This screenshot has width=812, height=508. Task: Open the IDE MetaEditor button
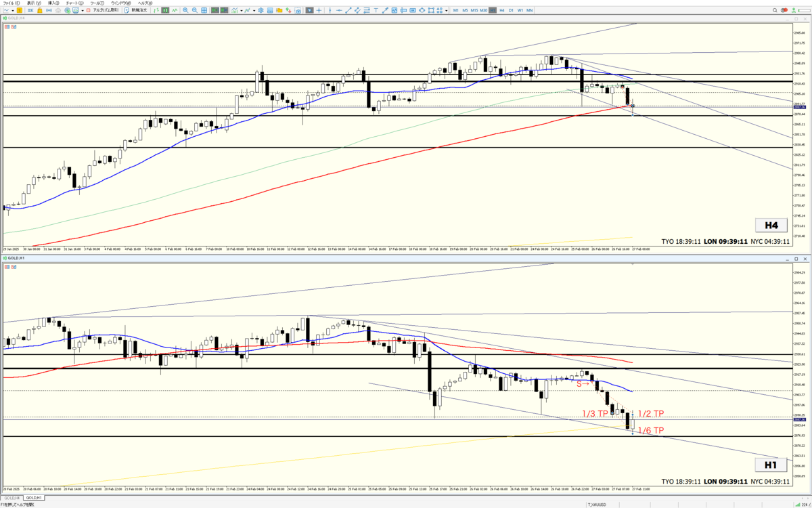(x=30, y=10)
